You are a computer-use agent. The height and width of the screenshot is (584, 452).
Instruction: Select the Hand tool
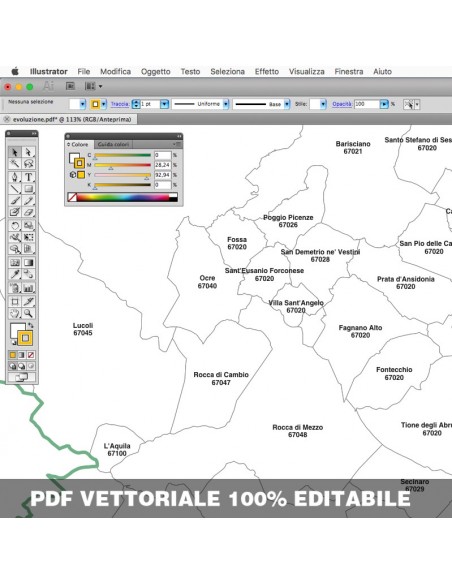click(15, 313)
